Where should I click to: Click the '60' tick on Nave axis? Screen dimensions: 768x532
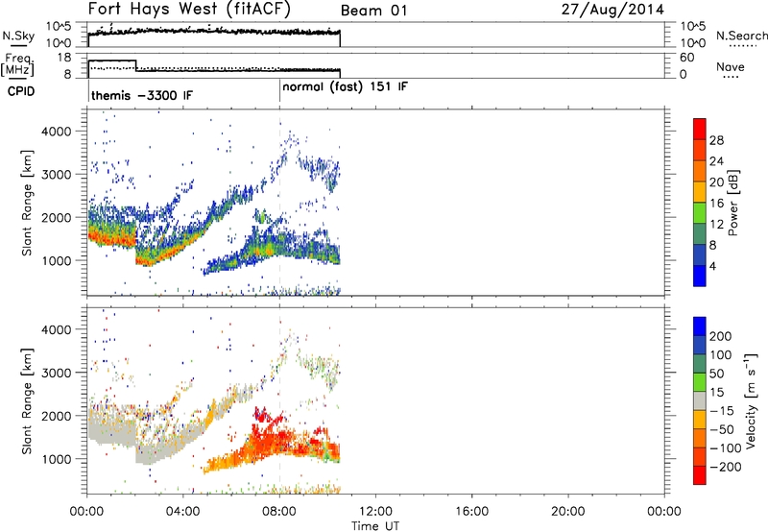click(686, 58)
